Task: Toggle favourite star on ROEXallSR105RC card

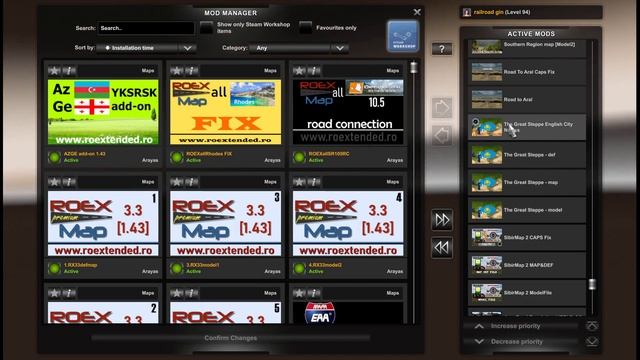Action: coord(299,71)
